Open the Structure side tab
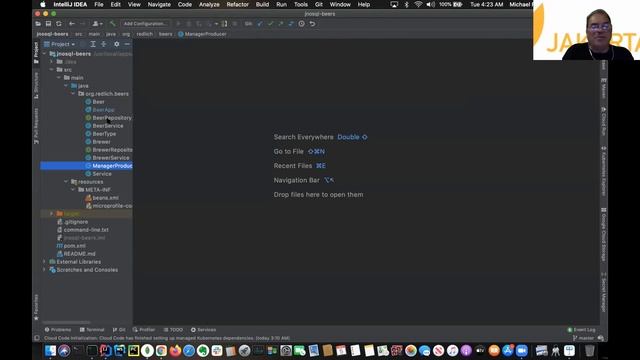640x360 pixels. [x=36, y=85]
